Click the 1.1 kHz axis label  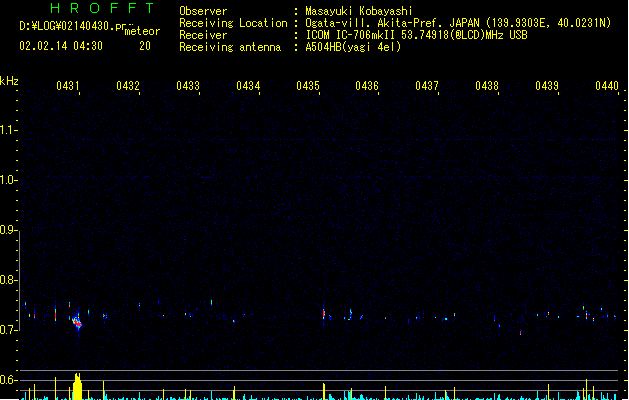click(8, 130)
